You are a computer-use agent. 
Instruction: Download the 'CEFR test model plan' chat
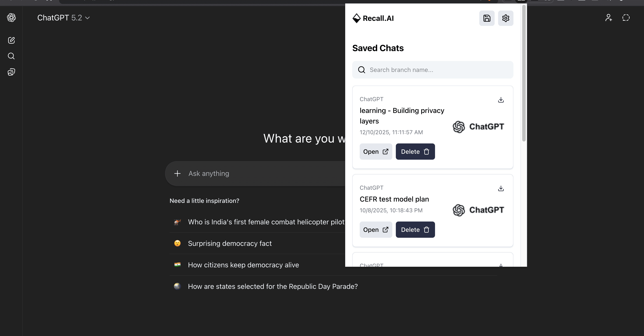point(501,189)
